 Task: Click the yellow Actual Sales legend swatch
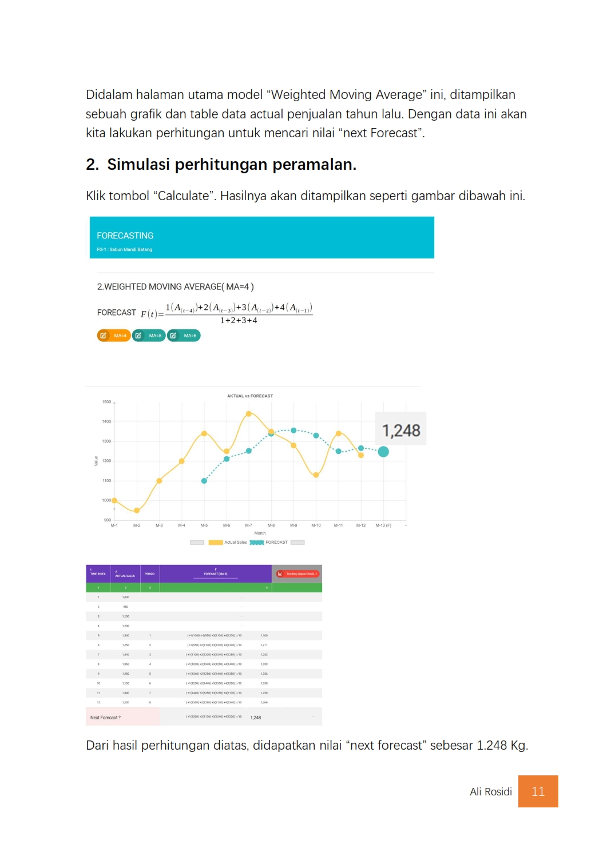click(216, 542)
